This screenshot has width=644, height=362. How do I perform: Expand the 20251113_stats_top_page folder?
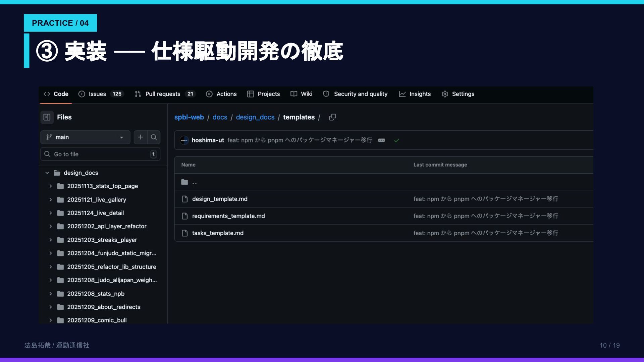(x=51, y=186)
